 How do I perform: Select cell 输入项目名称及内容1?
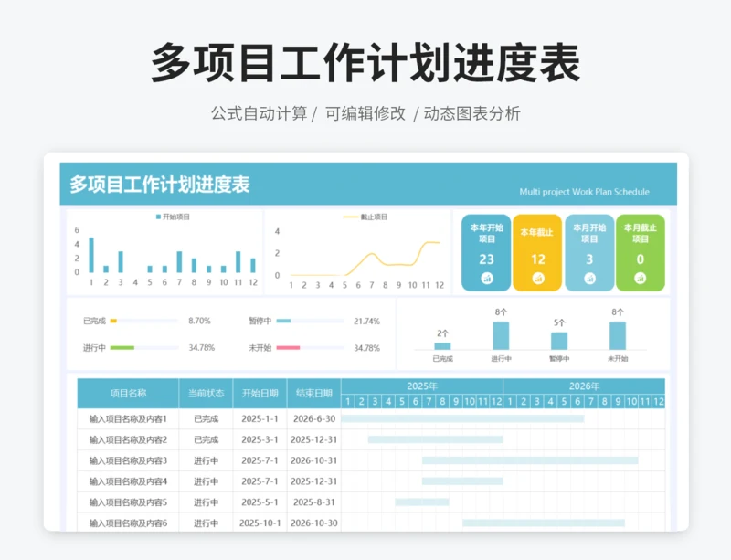pos(128,418)
